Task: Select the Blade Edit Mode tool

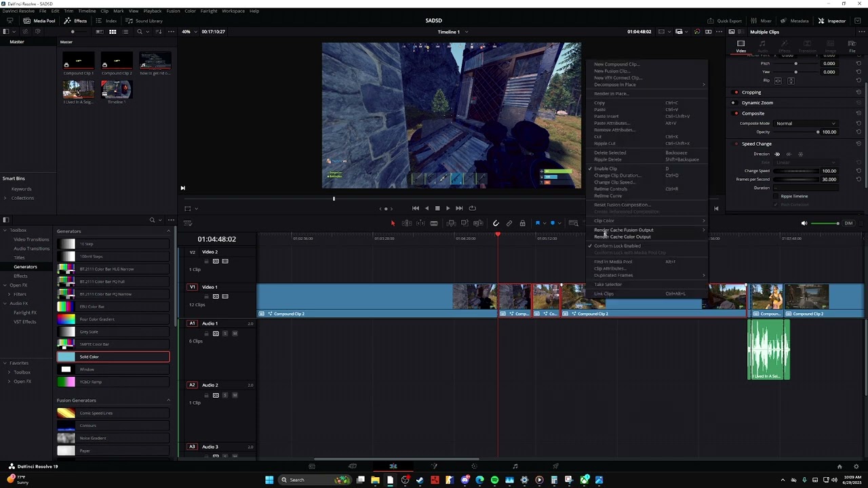Action: [434, 223]
